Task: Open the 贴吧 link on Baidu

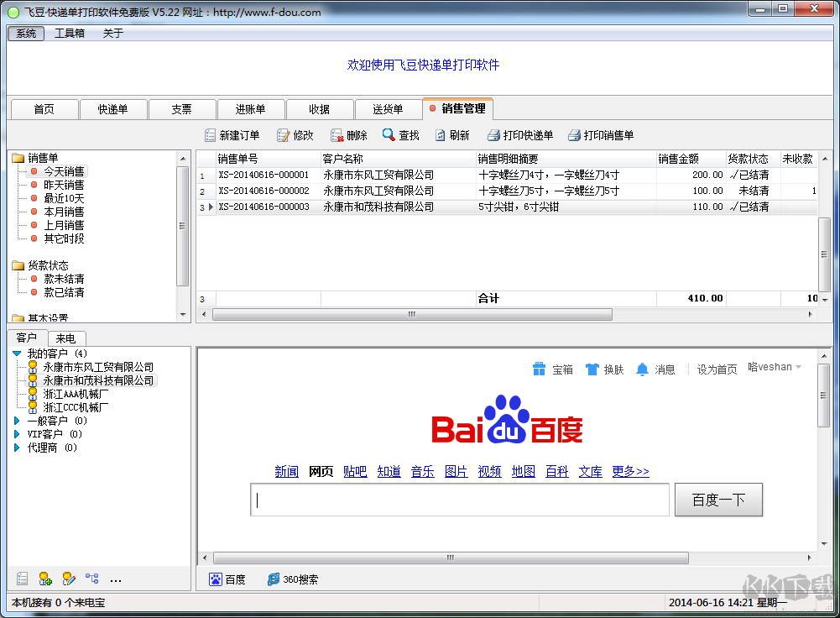Action: (355, 471)
